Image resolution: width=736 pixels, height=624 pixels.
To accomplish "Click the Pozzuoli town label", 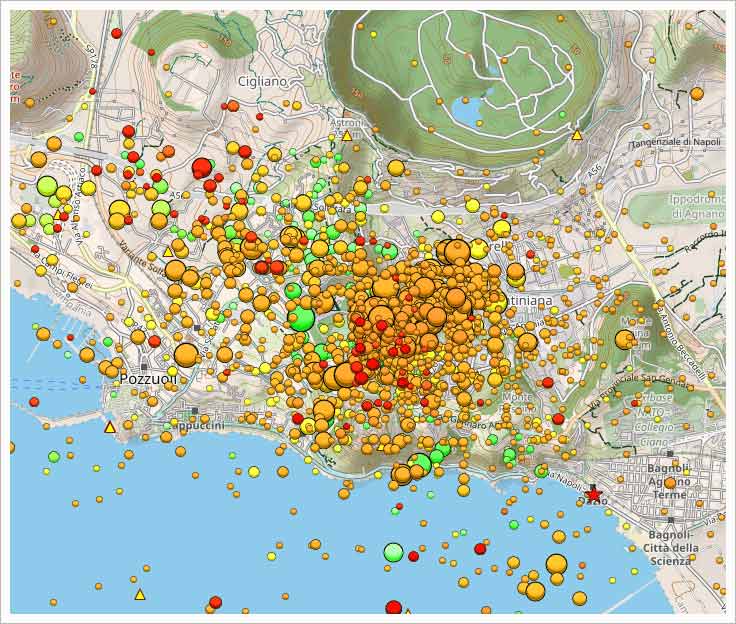I will (148, 380).
